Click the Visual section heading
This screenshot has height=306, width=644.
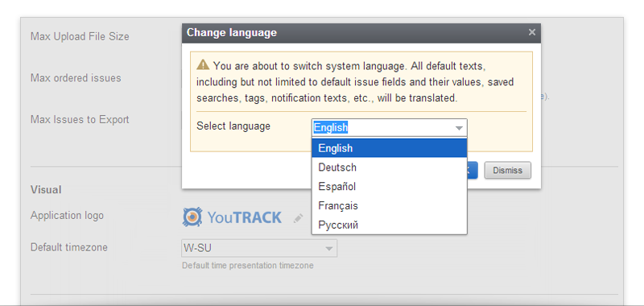click(46, 190)
